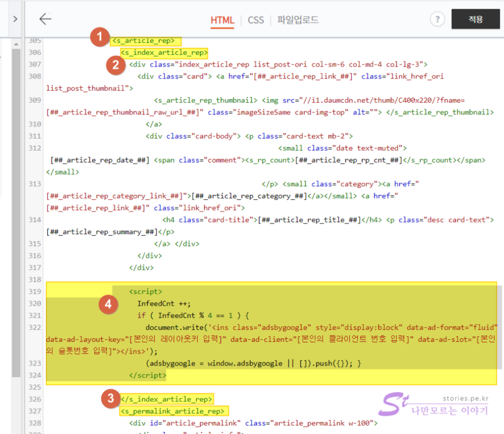Switch to the CSS tab
504x434 pixels.
coord(255,20)
